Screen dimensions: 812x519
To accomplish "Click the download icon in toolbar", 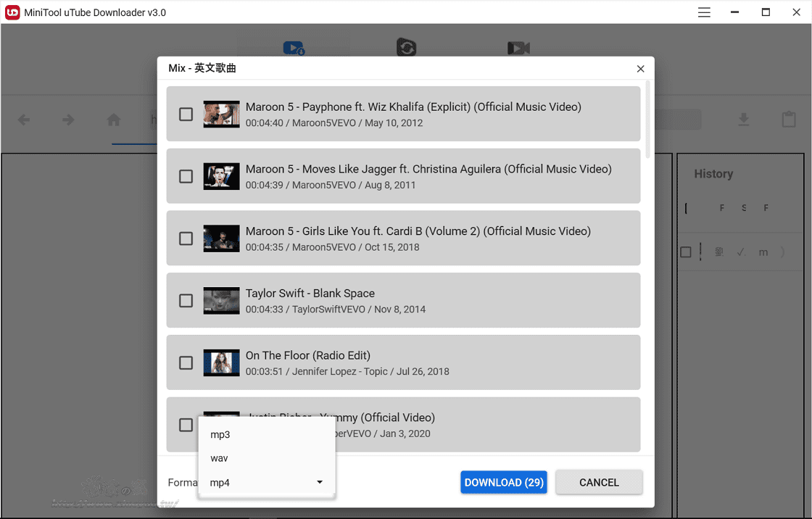I will coord(744,120).
